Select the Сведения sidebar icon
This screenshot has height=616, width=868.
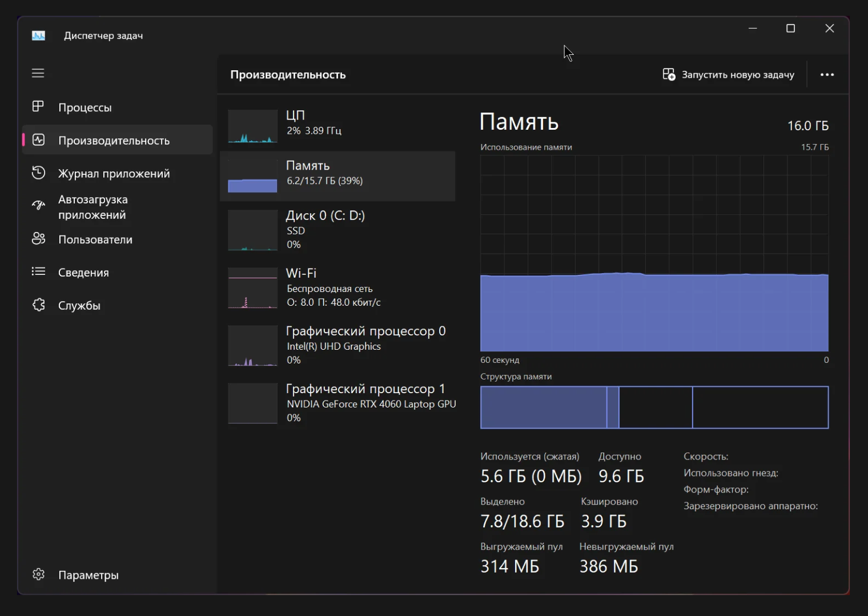38,272
